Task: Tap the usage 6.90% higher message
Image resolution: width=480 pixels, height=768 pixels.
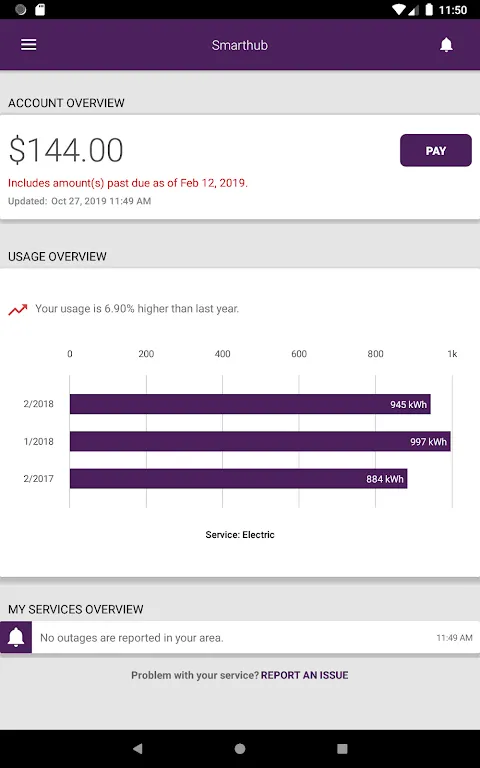Action: pos(137,309)
